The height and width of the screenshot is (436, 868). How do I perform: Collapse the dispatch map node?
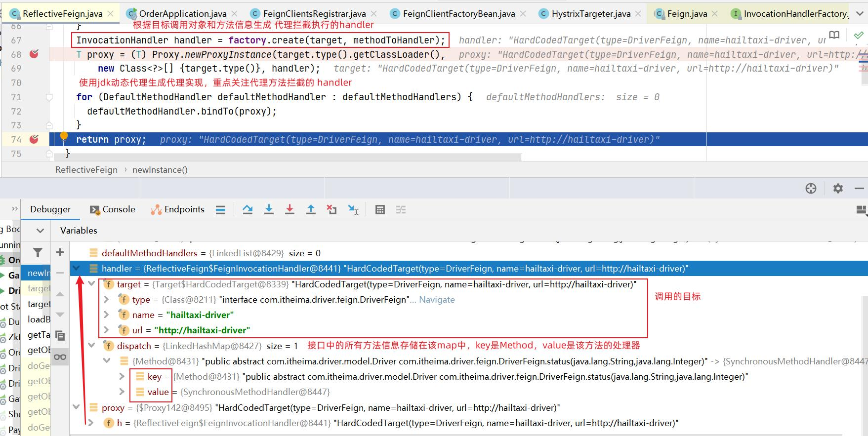(91, 346)
